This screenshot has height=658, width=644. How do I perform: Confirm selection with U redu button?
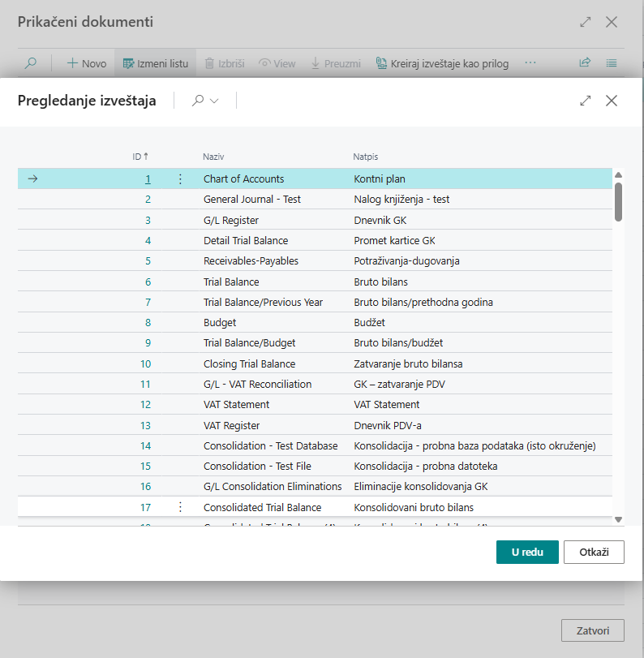[527, 552]
